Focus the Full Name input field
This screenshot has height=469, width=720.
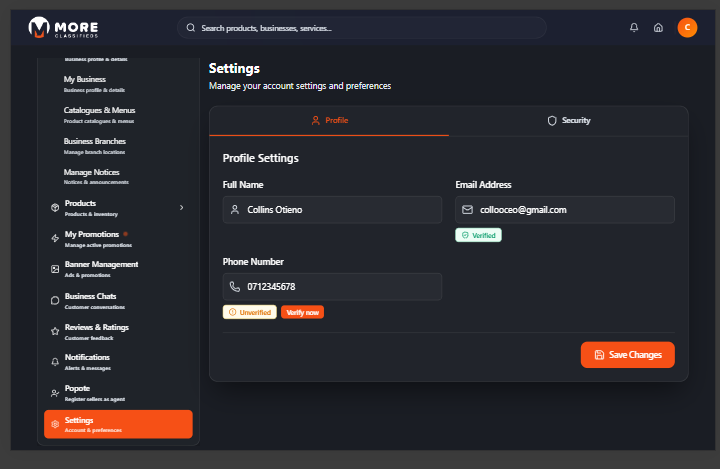332,210
